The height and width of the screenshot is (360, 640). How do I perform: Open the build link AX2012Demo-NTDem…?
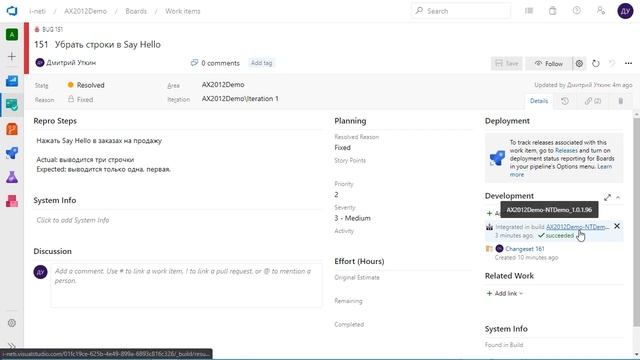(578, 227)
